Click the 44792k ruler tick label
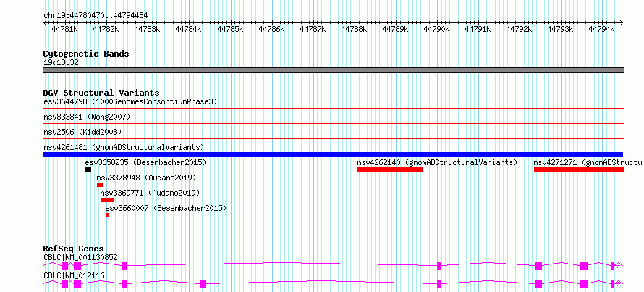644x292 pixels. (x=519, y=29)
